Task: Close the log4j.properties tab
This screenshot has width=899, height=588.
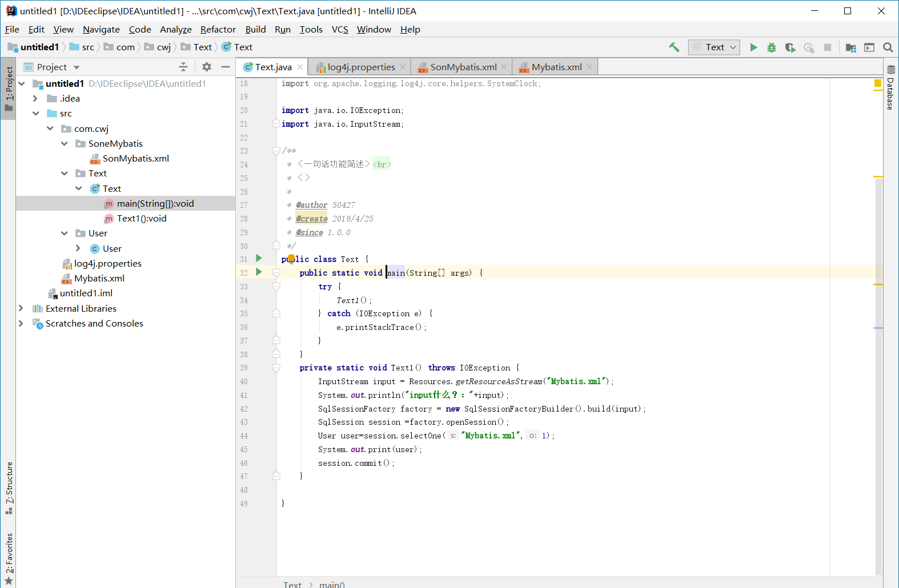Action: coord(403,67)
